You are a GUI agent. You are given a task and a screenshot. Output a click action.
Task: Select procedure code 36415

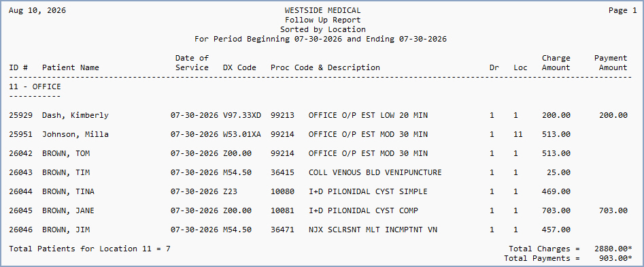point(283,172)
